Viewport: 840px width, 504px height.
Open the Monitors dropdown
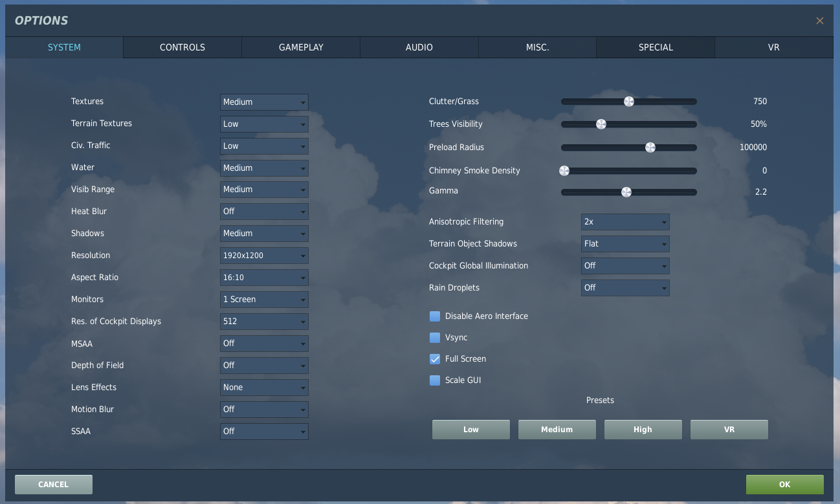pyautogui.click(x=264, y=300)
